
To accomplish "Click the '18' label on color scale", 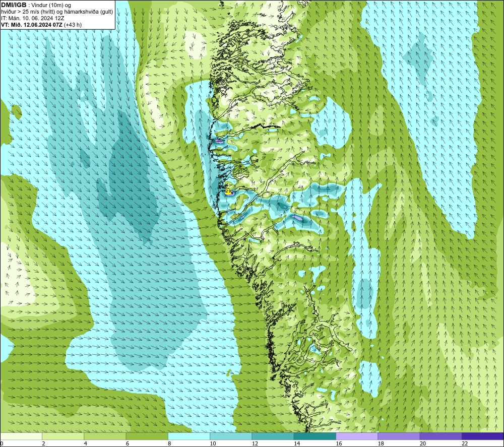I will coord(381,443).
